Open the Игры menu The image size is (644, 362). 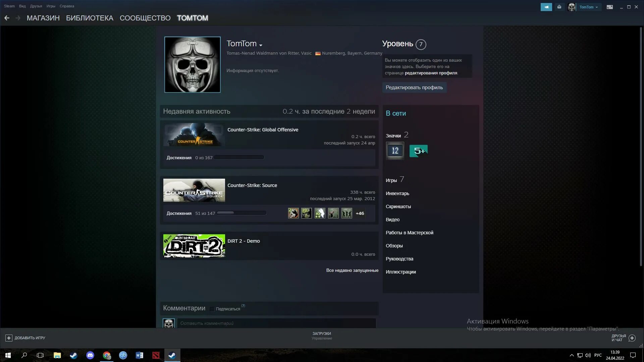point(51,6)
